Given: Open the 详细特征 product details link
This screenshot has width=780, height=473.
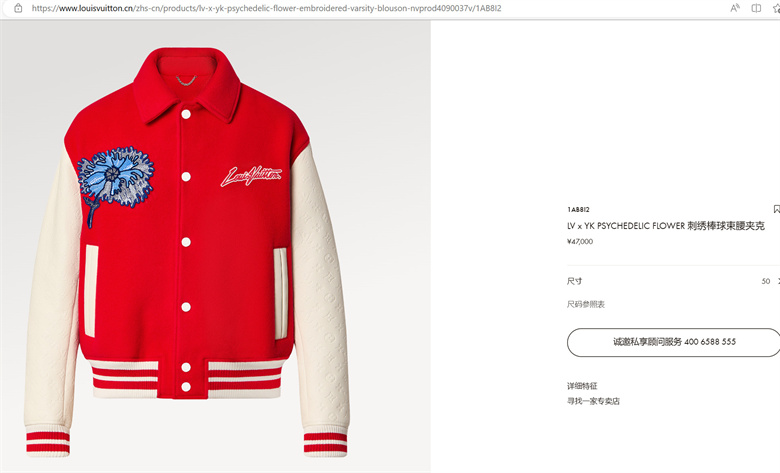Looking at the screenshot, I should click(582, 385).
